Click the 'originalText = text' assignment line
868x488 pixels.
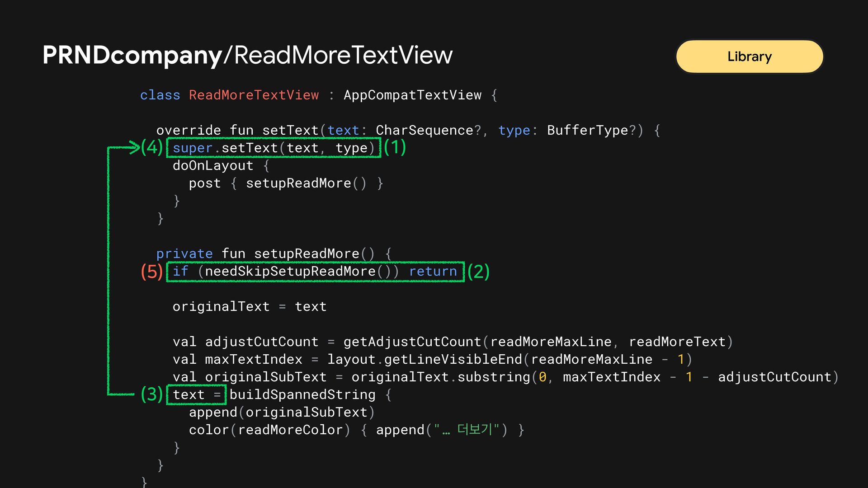[249, 306]
